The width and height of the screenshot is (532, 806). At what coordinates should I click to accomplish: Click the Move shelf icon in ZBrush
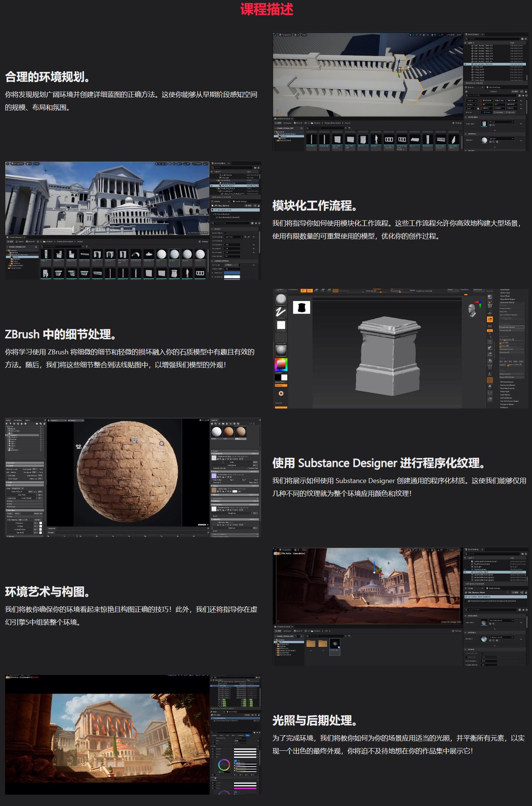point(490,348)
